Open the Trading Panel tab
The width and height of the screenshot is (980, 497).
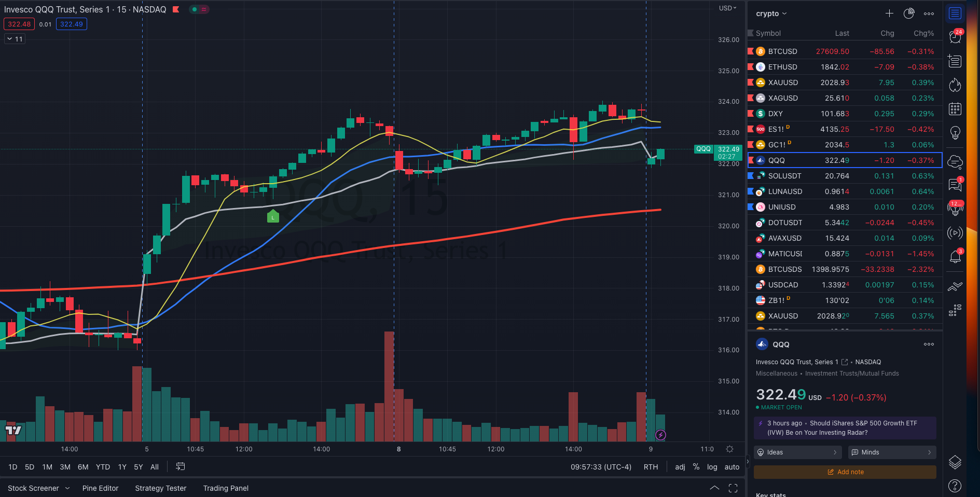[x=226, y=488]
